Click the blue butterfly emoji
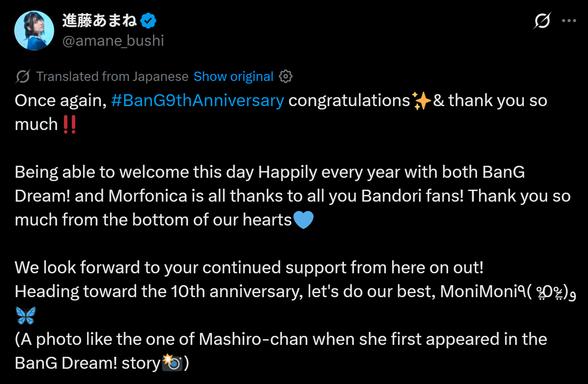 pos(26,315)
